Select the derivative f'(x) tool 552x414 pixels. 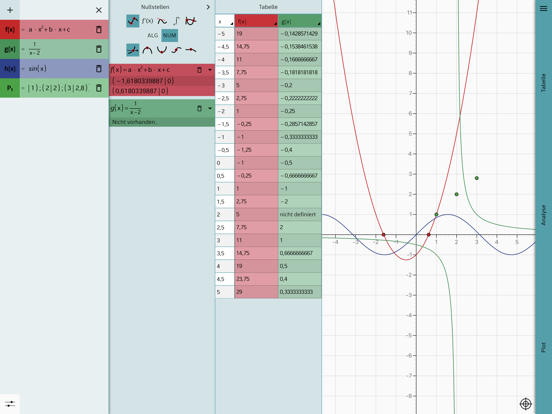pos(147,21)
